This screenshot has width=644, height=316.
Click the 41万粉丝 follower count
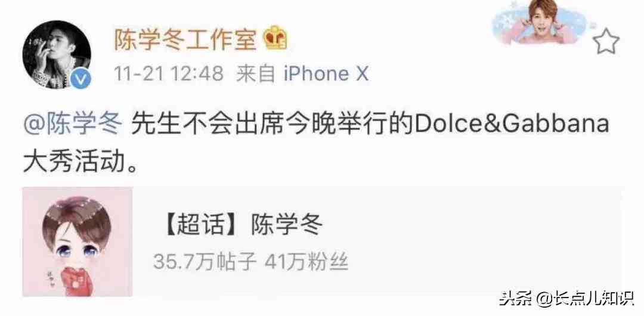(x=307, y=261)
